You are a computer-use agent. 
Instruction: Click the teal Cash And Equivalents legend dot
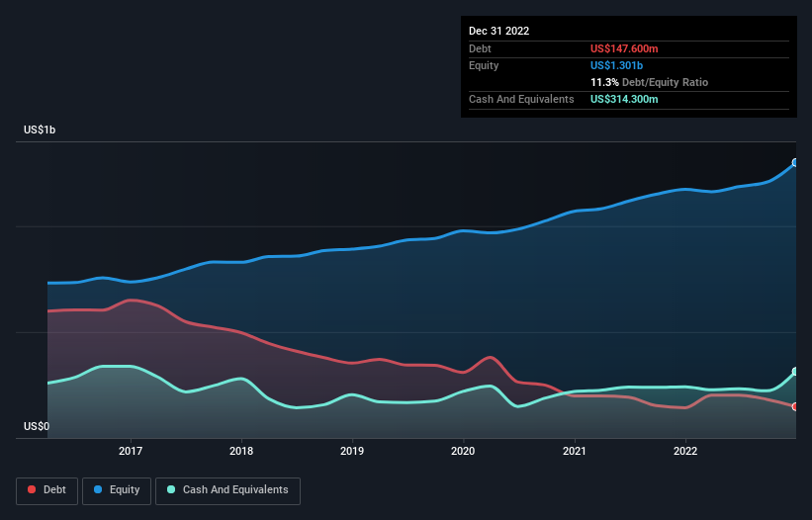click(171, 489)
